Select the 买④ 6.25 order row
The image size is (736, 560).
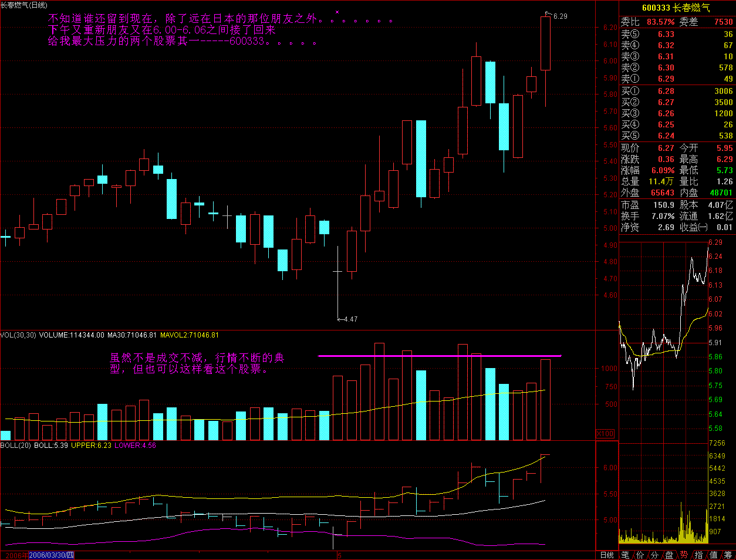[x=677, y=124]
